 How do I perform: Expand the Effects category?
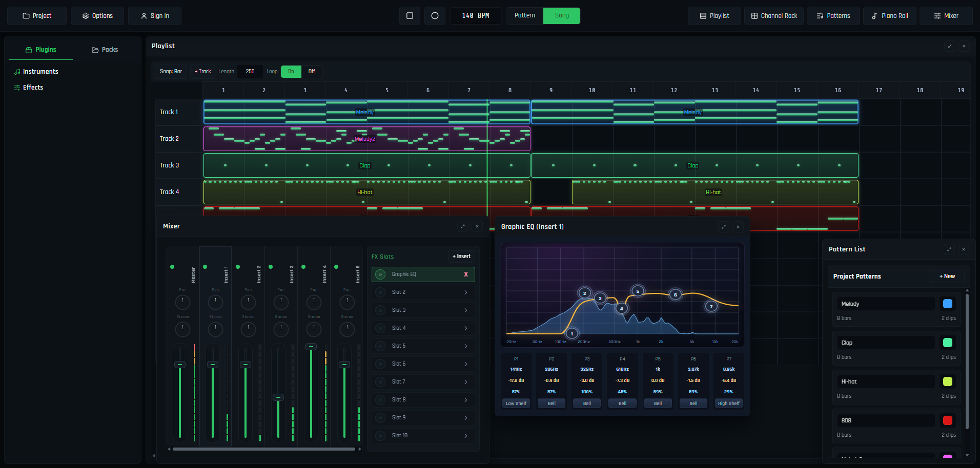click(x=29, y=88)
